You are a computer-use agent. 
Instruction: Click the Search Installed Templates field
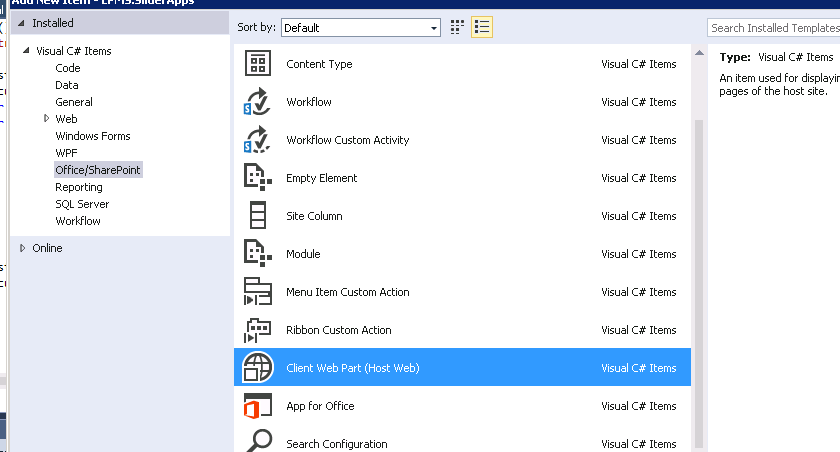tap(773, 28)
